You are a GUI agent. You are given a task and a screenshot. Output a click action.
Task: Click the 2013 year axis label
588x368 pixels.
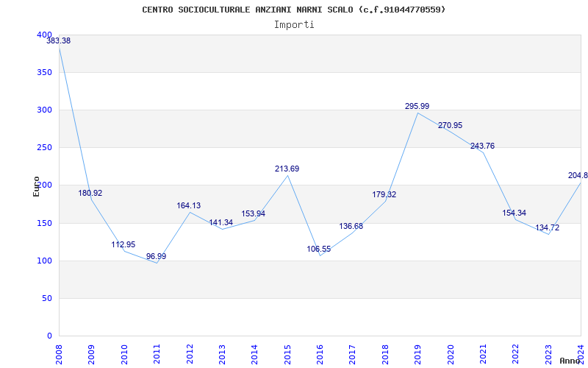coord(223,354)
